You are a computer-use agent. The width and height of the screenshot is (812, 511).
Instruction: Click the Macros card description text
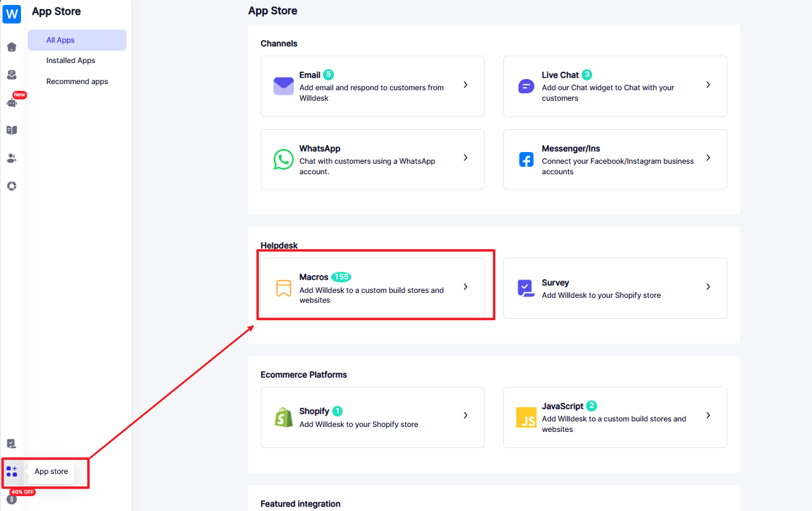click(372, 295)
